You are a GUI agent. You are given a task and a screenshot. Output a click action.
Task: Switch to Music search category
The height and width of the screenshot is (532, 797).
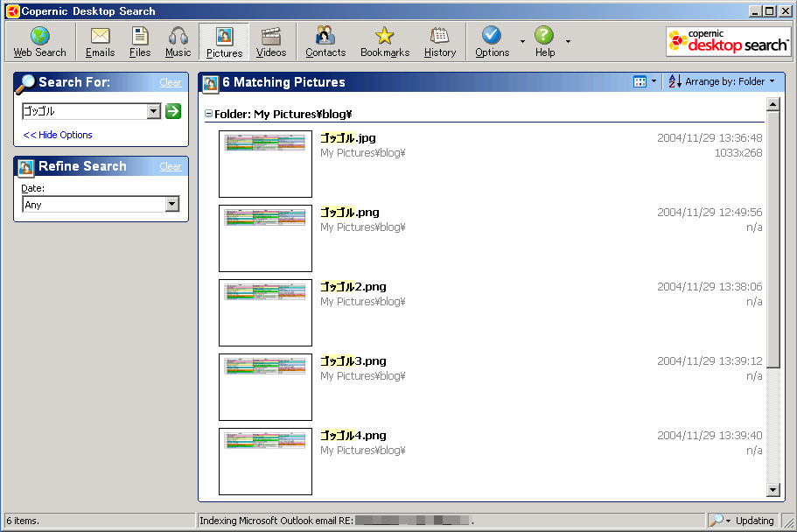(x=178, y=42)
